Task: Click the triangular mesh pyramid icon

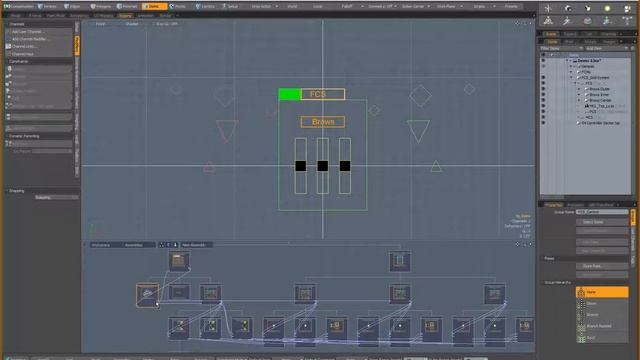Action: click(x=548, y=20)
